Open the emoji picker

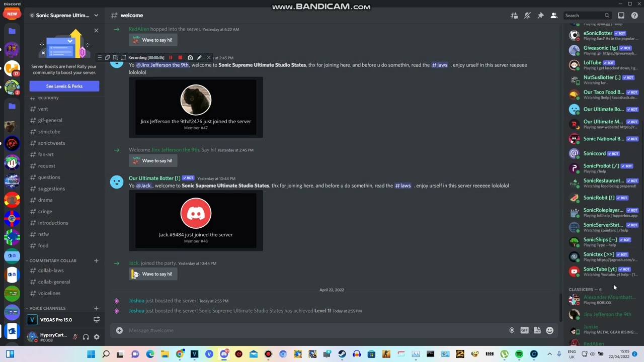coord(550,330)
